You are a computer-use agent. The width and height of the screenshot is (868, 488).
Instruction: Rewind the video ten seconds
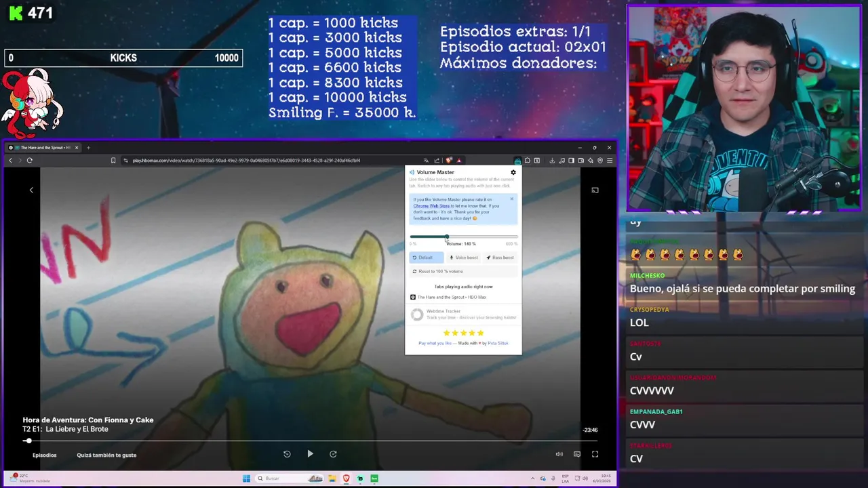[287, 454]
